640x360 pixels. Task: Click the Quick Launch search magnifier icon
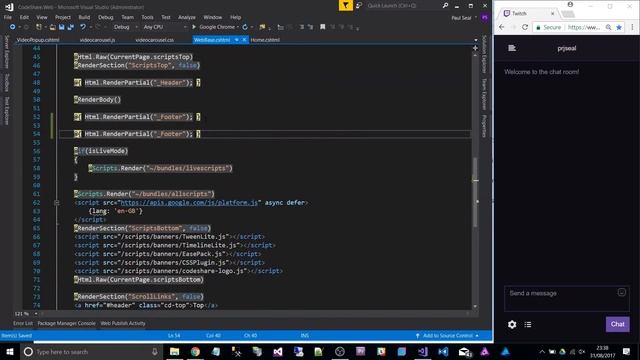point(445,5)
